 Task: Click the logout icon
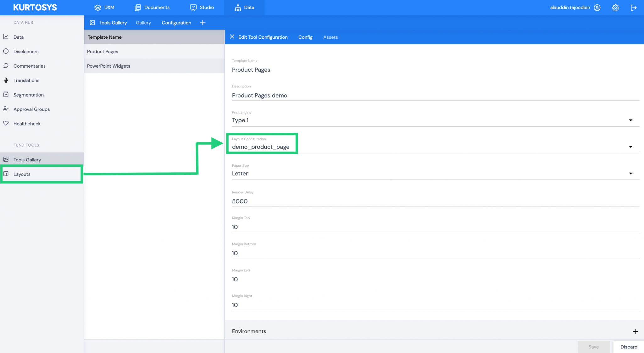click(634, 7)
